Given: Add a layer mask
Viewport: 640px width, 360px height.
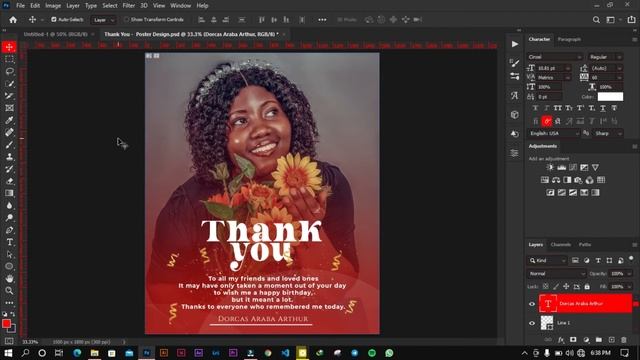Looking at the screenshot, I should click(573, 340).
